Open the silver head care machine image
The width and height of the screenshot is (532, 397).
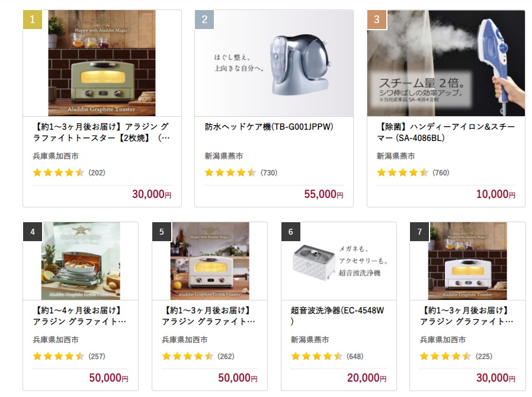click(274, 63)
